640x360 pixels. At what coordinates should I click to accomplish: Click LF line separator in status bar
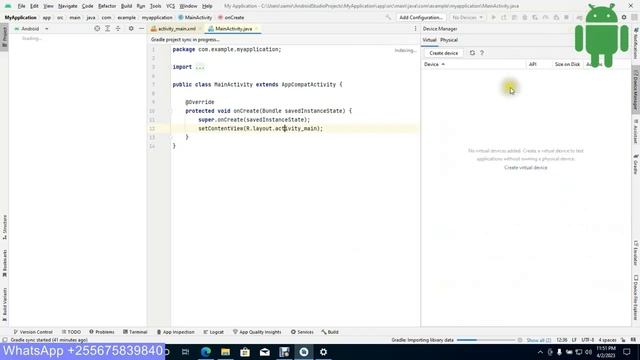click(x=574, y=340)
